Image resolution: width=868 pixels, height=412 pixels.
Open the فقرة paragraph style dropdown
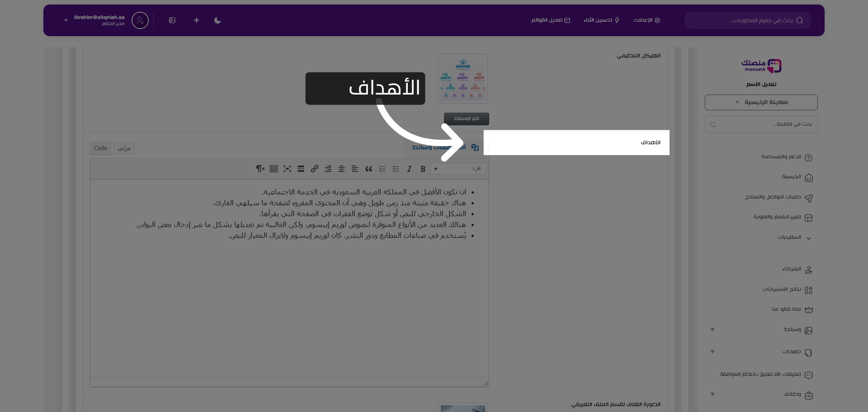458,169
